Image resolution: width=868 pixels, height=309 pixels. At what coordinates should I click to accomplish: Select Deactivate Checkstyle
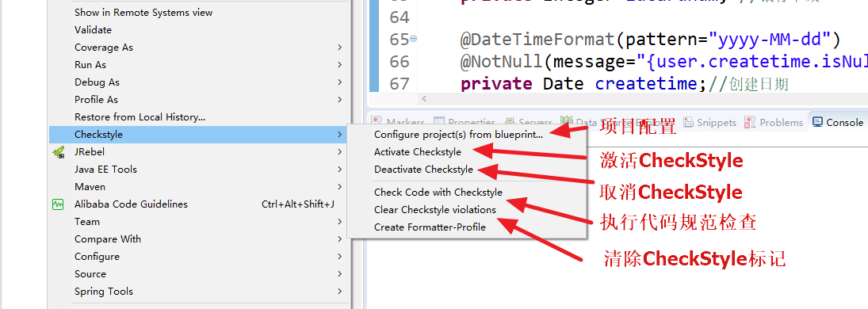tap(423, 170)
